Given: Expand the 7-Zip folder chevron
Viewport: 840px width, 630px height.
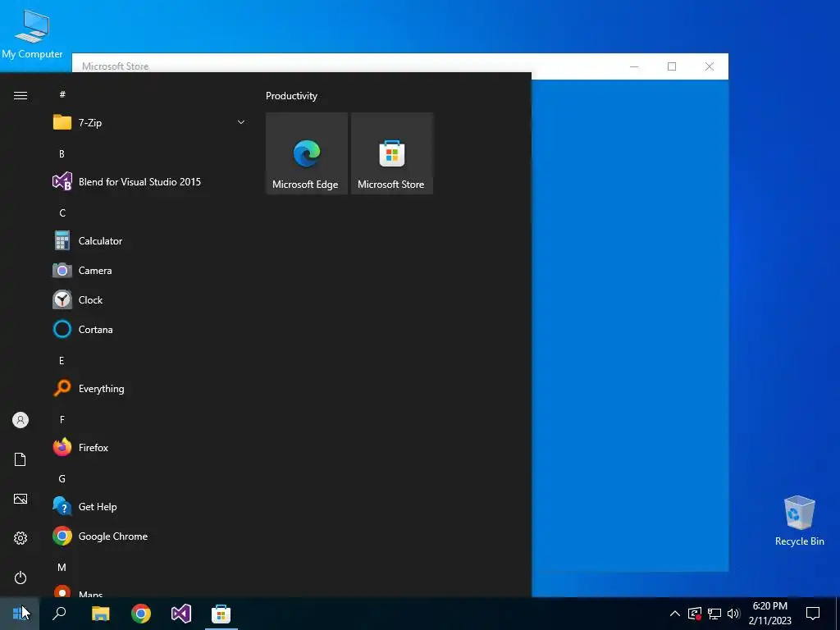Looking at the screenshot, I should (241, 123).
